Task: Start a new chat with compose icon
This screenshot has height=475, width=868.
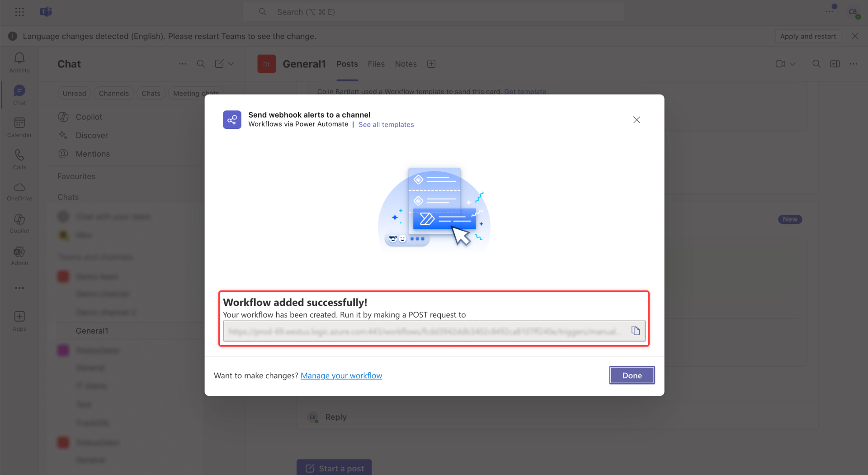Action: coord(219,64)
